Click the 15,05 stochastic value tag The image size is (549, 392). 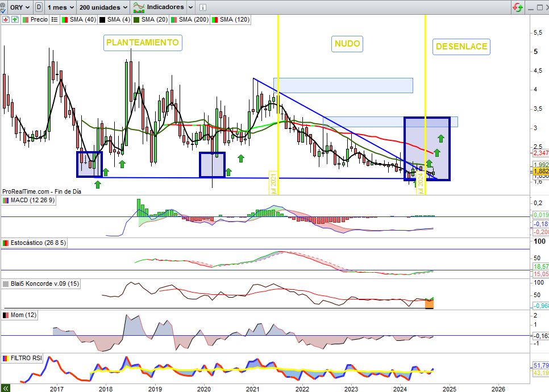pos(540,274)
